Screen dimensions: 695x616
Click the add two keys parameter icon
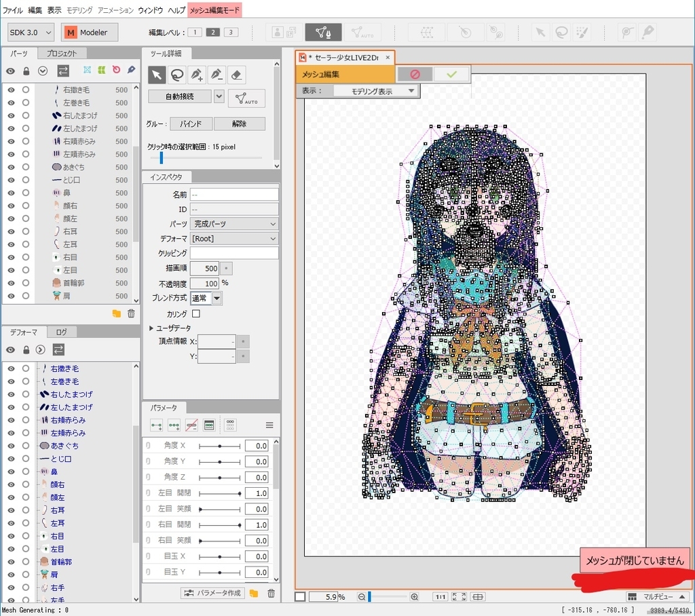coord(157,425)
